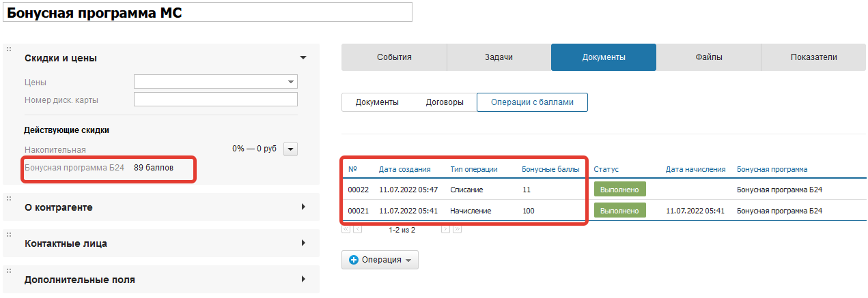Click the first page pagination icon

tap(346, 230)
